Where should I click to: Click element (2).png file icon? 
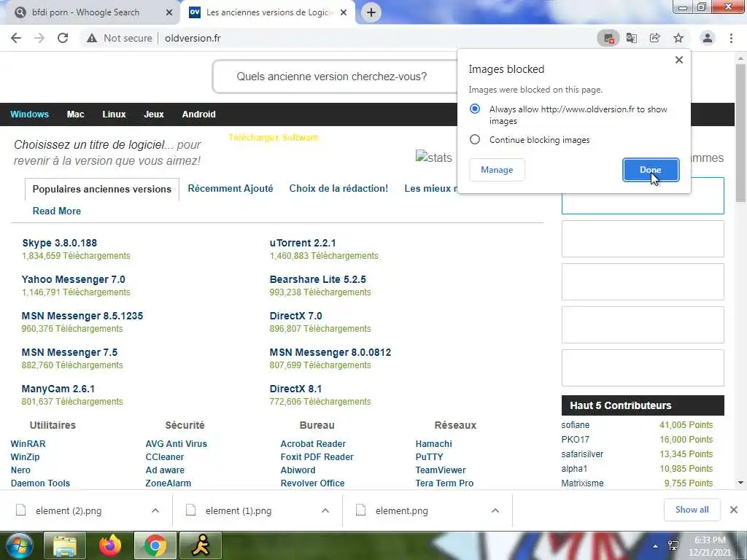(x=20, y=510)
